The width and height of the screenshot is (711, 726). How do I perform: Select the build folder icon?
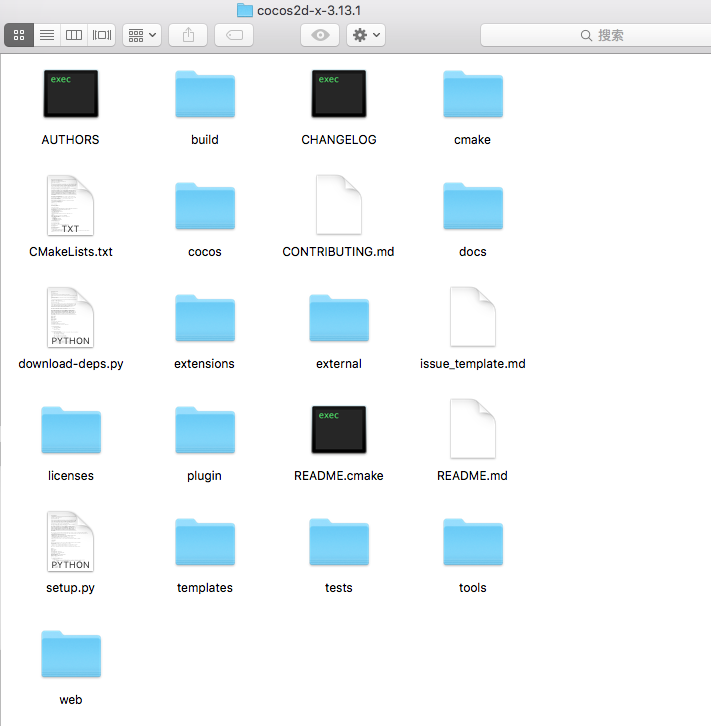coord(205,94)
